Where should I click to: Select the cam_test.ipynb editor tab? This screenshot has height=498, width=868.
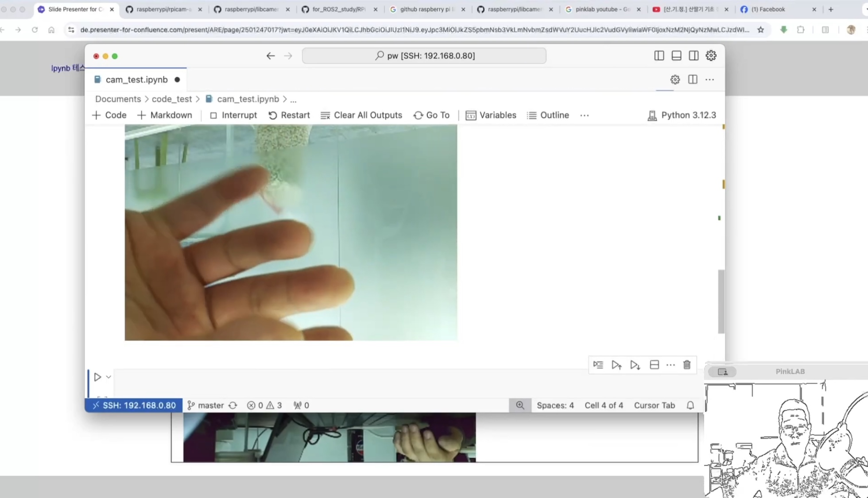click(136, 80)
